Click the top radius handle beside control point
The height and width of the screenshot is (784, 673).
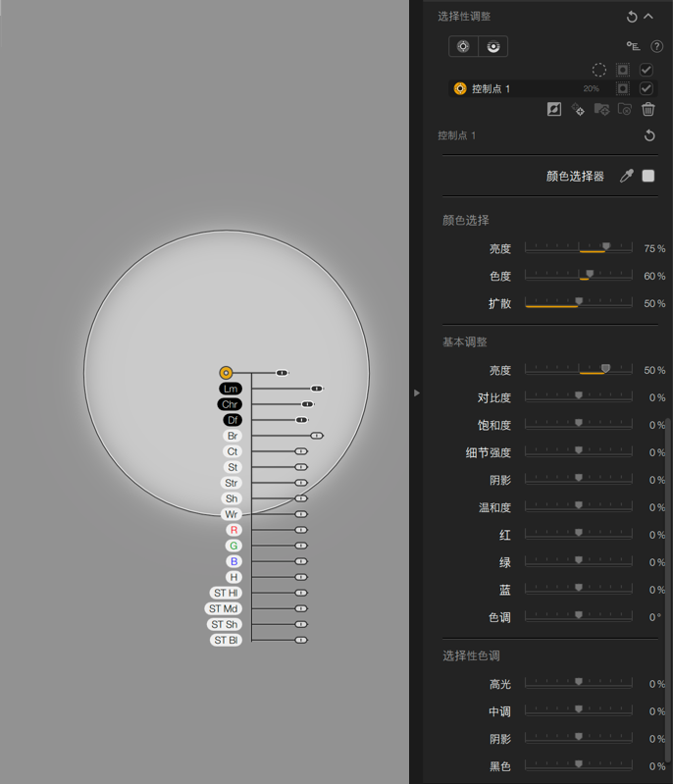(x=282, y=373)
